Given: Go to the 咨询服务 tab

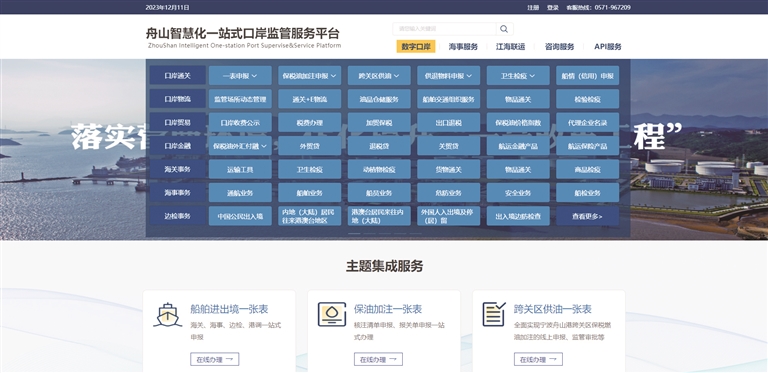Looking at the screenshot, I should click(559, 47).
